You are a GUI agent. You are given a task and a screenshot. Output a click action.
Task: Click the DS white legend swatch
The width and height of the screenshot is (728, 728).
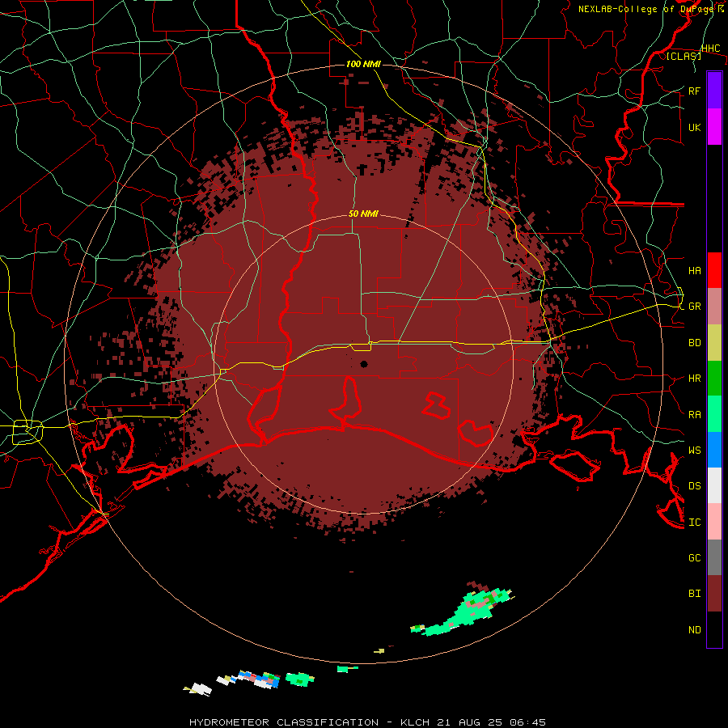(x=714, y=485)
